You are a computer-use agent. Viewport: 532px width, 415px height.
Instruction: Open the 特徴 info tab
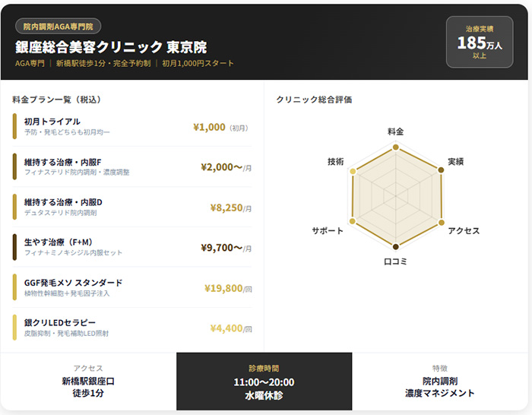(441, 381)
